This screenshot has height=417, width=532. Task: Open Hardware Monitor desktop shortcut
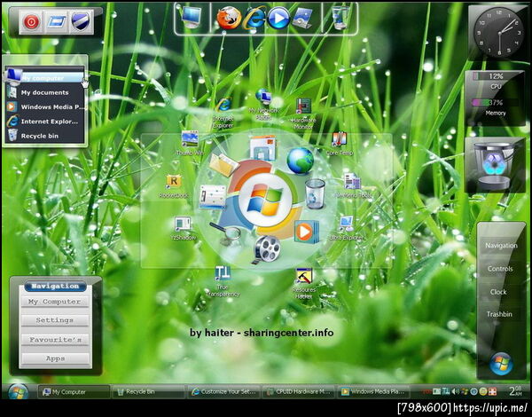[303, 114]
